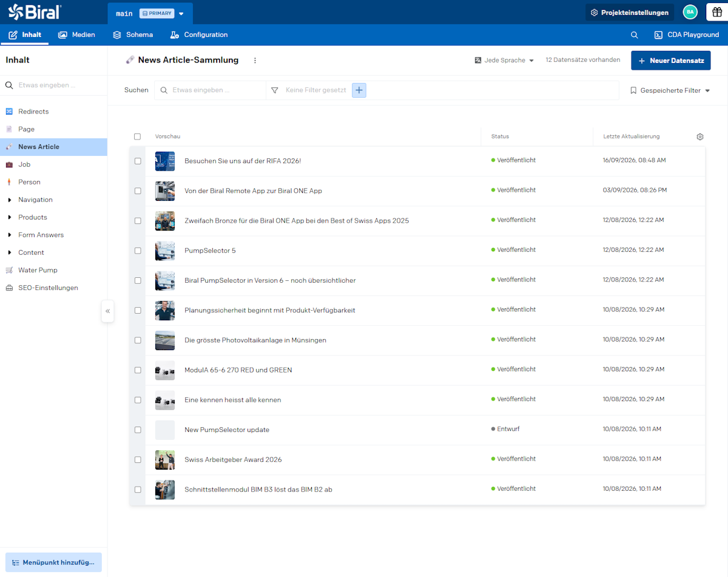
Task: Check the 'New PumpSelector update' draft row
Action: pos(138,430)
